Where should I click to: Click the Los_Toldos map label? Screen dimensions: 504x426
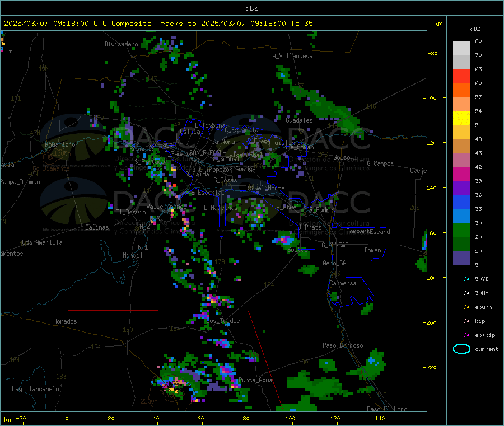pos(223,321)
